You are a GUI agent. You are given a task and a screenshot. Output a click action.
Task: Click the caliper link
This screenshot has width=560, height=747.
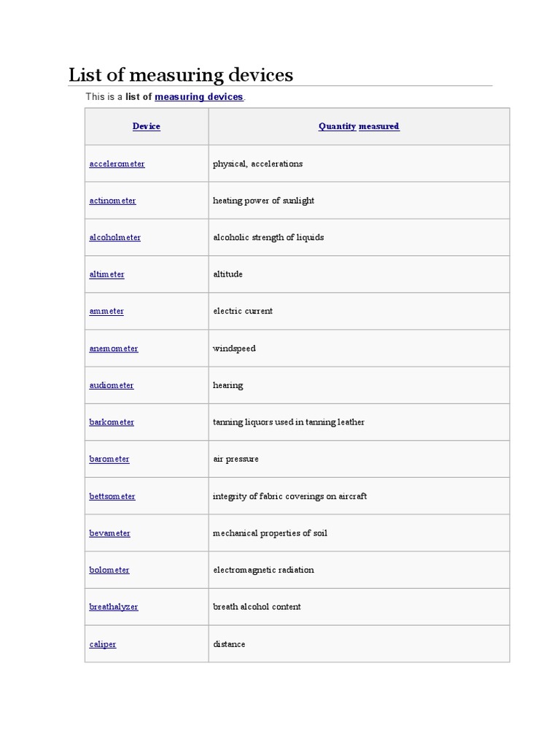pyautogui.click(x=103, y=645)
